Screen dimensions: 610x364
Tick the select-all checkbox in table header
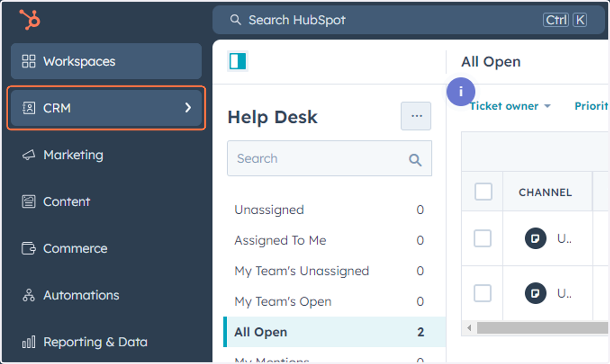pyautogui.click(x=483, y=191)
